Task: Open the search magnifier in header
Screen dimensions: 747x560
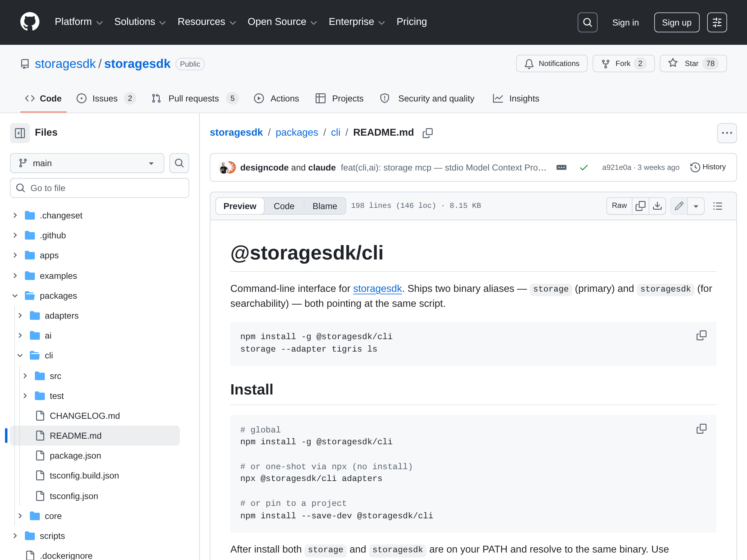Action: pos(587,22)
